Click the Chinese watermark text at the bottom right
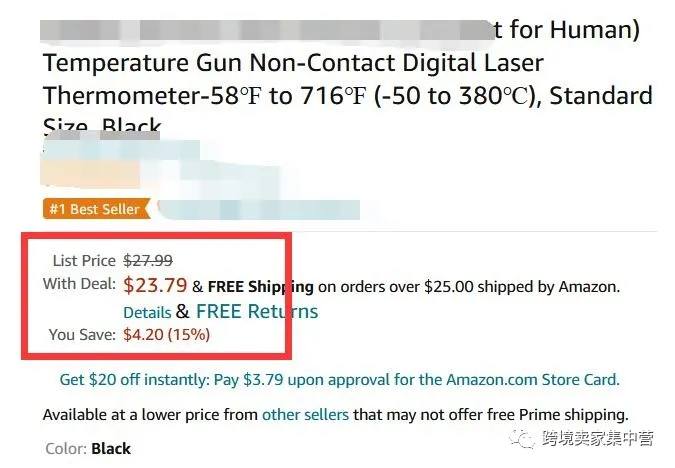The image size is (675, 468). coord(598,439)
